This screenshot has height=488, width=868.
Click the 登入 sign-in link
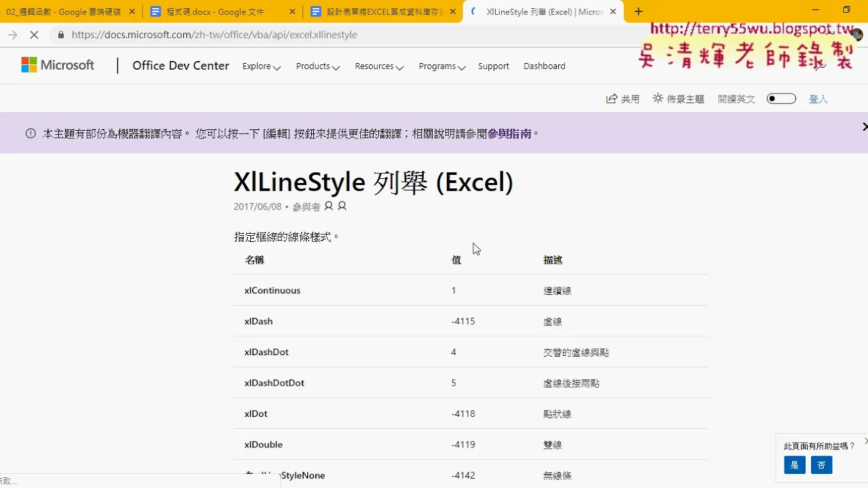(x=818, y=99)
